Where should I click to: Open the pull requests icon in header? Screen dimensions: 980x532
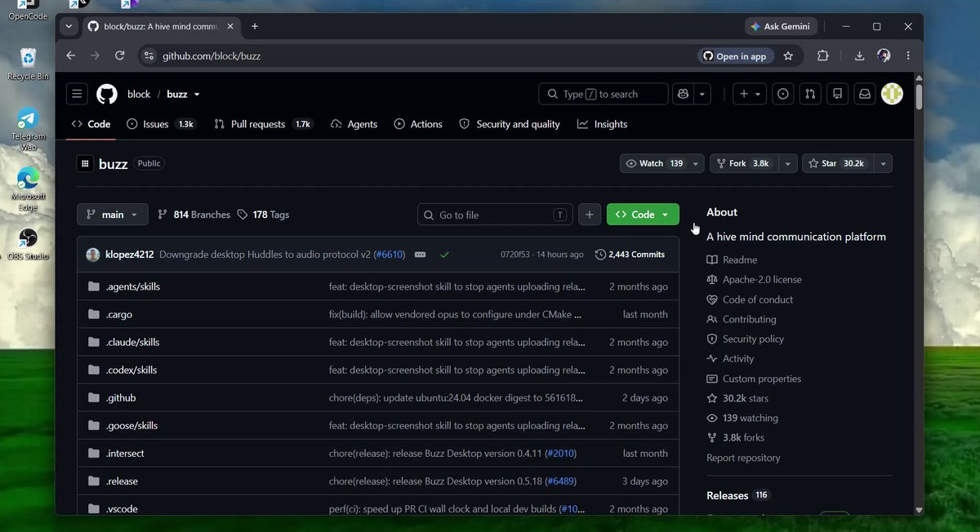pyautogui.click(x=810, y=94)
